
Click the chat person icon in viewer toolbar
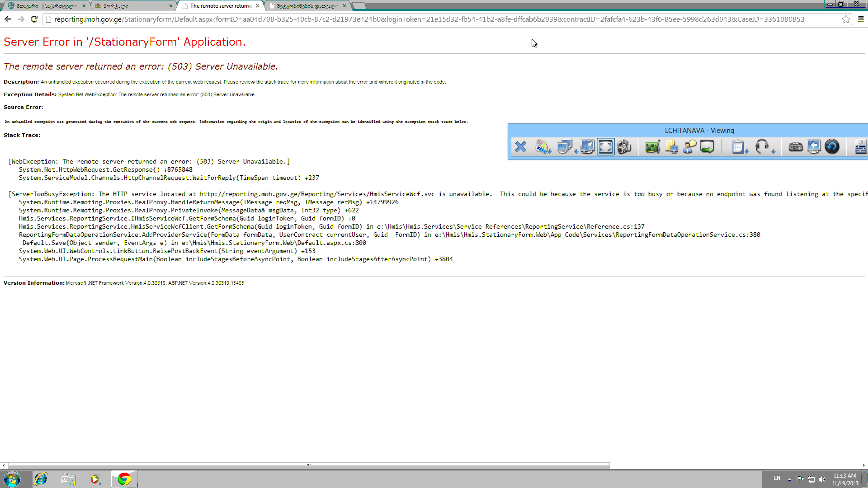pyautogui.click(x=689, y=147)
